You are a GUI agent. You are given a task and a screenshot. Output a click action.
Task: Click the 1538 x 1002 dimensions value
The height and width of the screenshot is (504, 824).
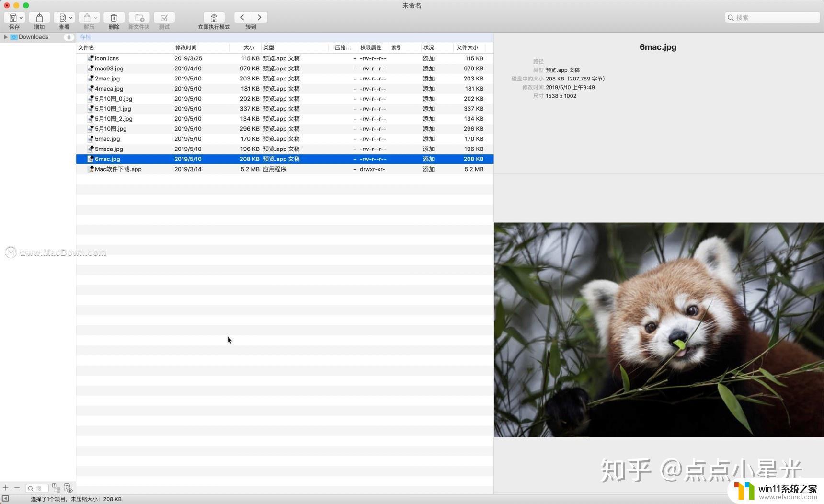click(x=561, y=96)
